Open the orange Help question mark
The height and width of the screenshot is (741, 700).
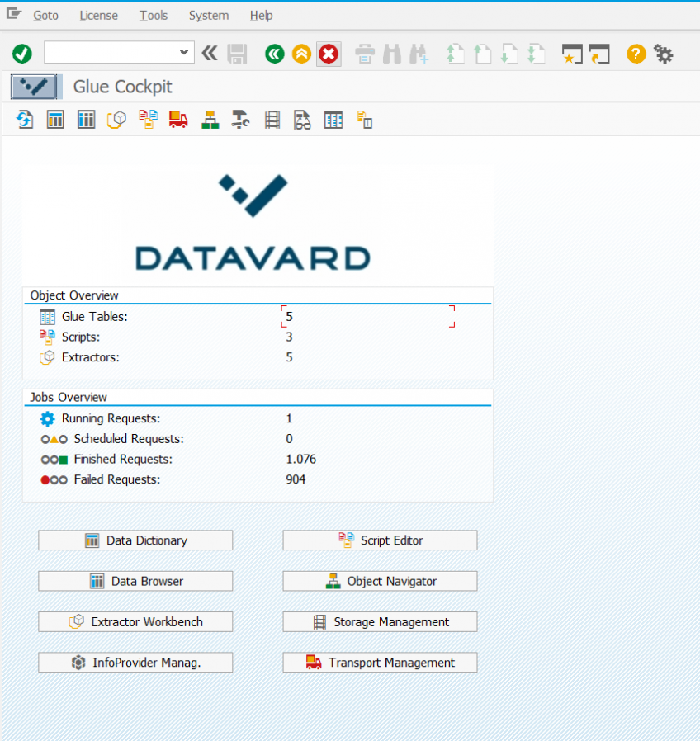pyautogui.click(x=636, y=54)
